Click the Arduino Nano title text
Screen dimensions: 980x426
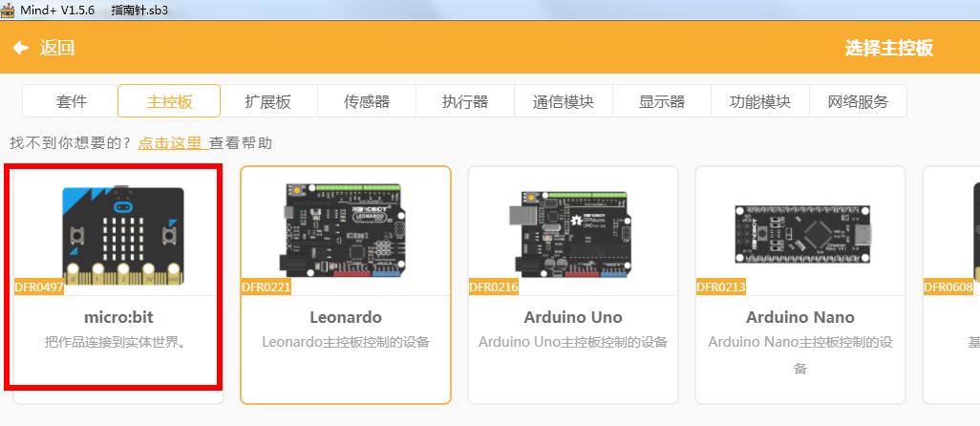[800, 317]
